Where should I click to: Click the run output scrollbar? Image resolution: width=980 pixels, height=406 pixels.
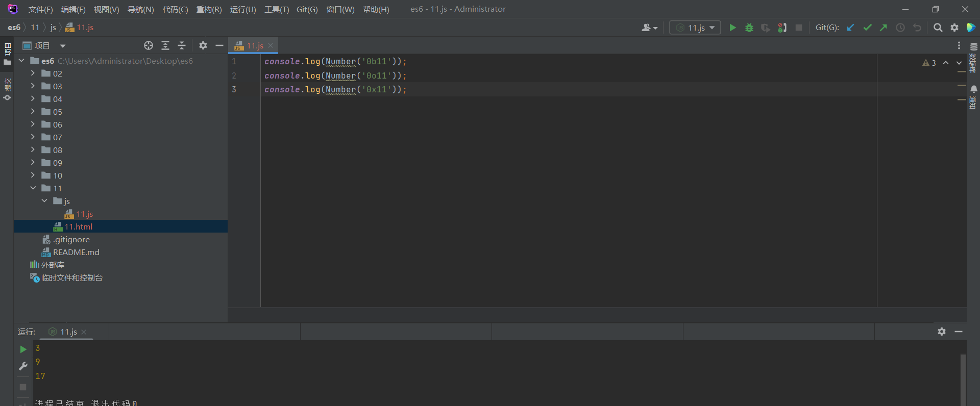point(963,380)
